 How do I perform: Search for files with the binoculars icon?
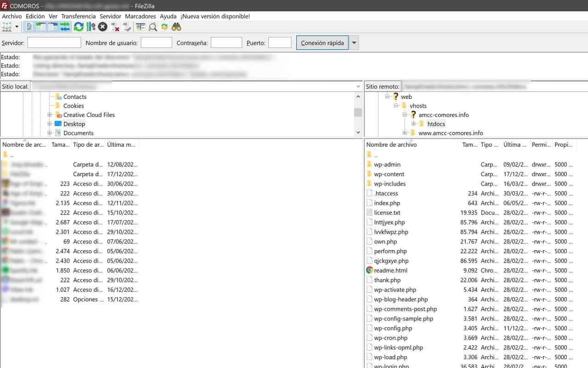(x=177, y=27)
